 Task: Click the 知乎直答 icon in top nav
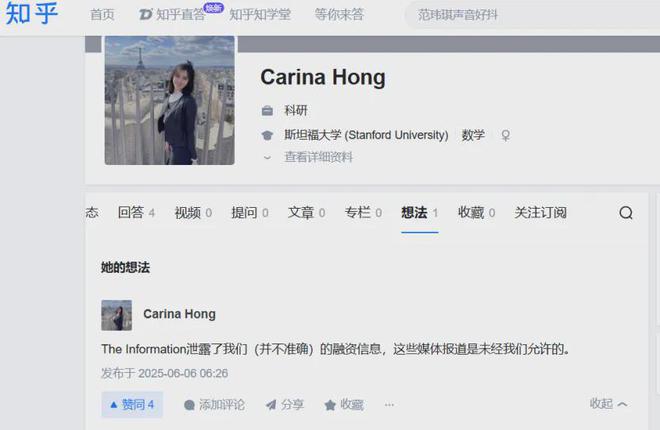[145, 15]
